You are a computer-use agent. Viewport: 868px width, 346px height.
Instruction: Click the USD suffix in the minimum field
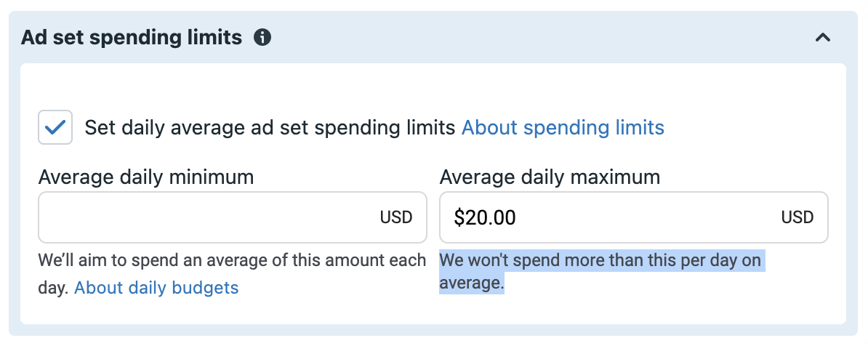[396, 217]
